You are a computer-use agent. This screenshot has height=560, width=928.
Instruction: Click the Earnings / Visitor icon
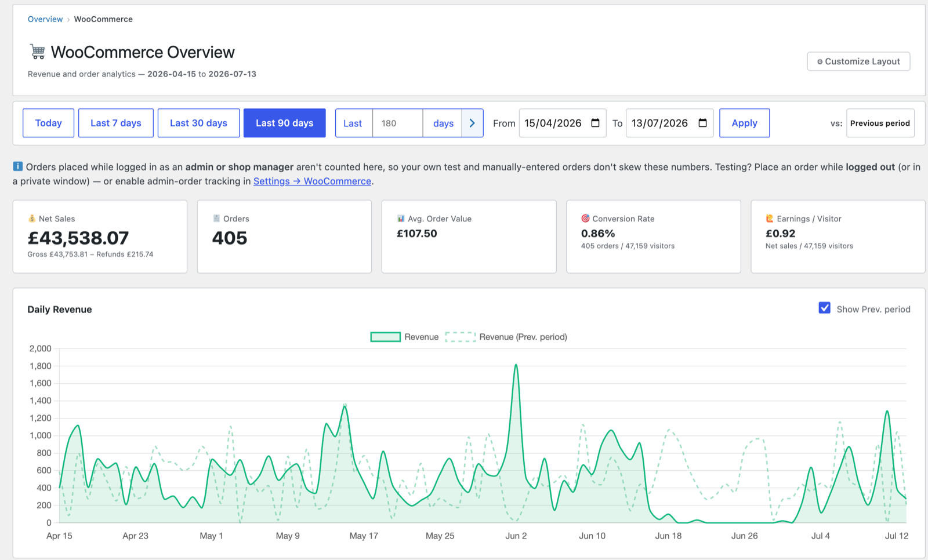770,219
